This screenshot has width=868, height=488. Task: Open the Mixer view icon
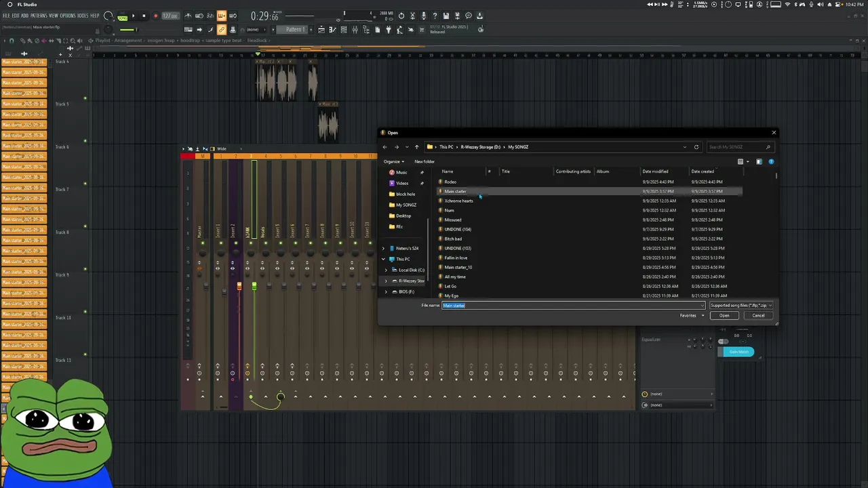[x=355, y=29]
